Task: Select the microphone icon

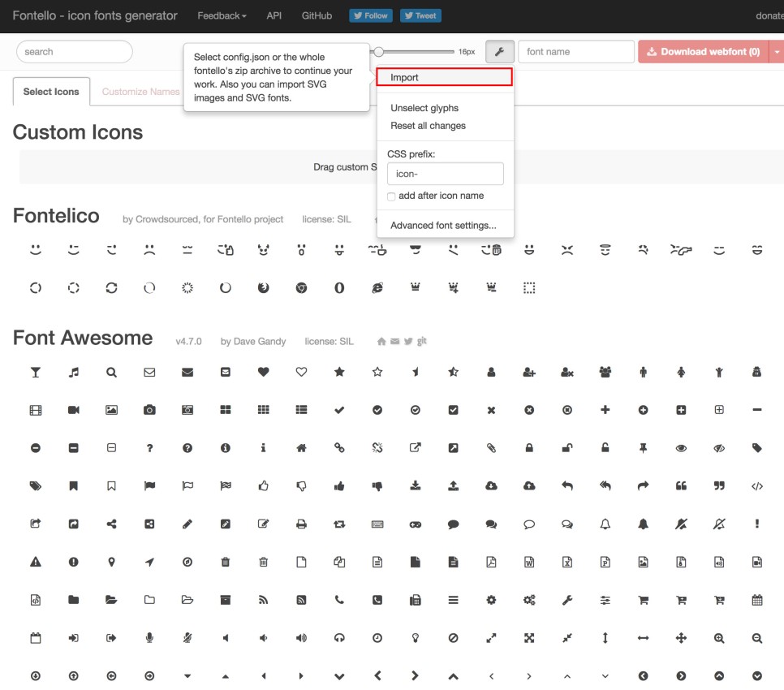Action: [149, 638]
